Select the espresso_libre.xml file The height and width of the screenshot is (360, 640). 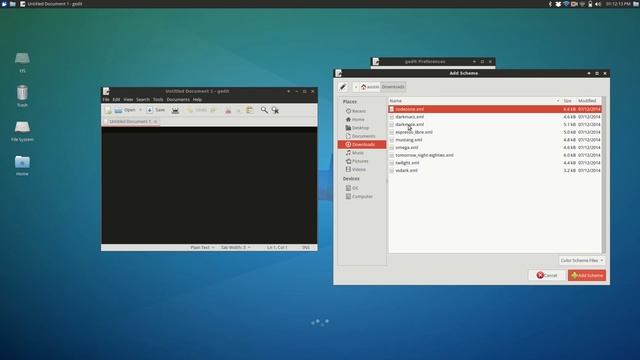(x=495, y=132)
